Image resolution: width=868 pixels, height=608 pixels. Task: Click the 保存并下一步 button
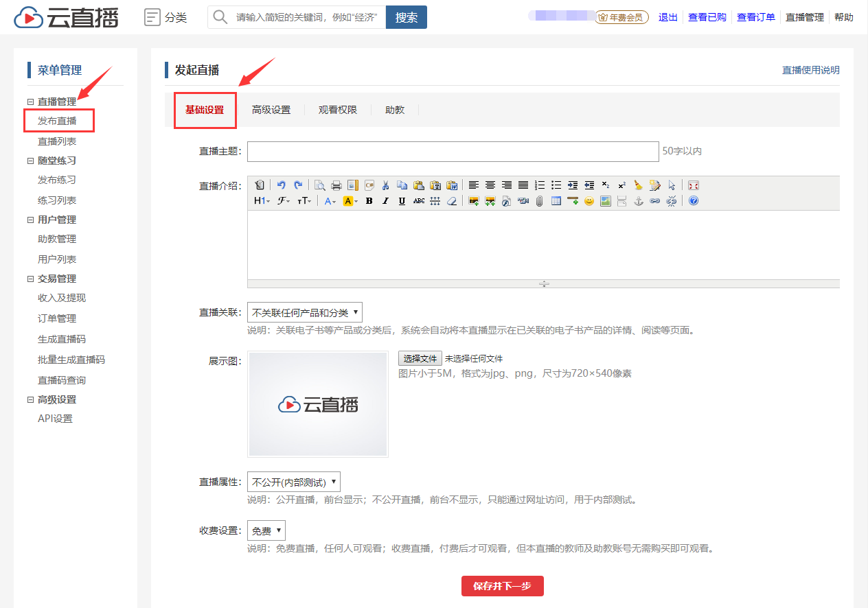[x=502, y=586]
